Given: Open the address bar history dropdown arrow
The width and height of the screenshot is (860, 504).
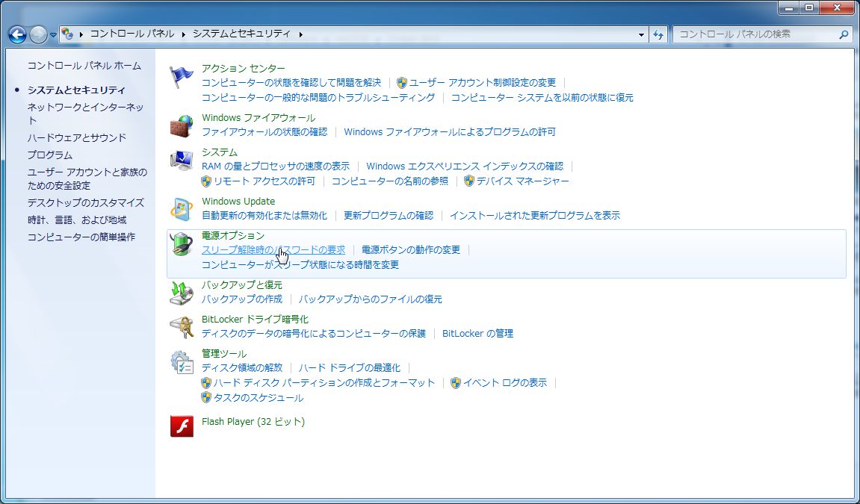Looking at the screenshot, I should (641, 34).
